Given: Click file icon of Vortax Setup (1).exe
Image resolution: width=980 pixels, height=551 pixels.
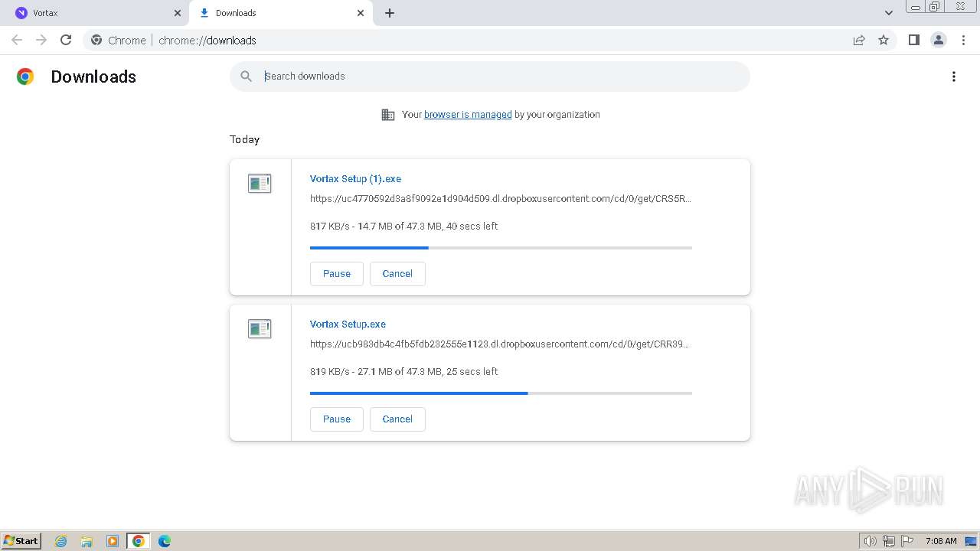Looking at the screenshot, I should point(260,184).
